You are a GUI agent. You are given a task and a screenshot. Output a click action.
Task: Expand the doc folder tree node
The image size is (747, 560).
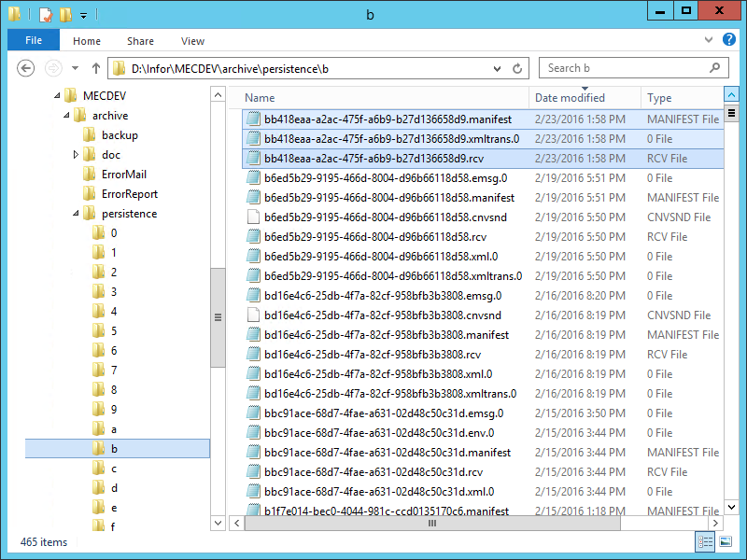pos(76,155)
